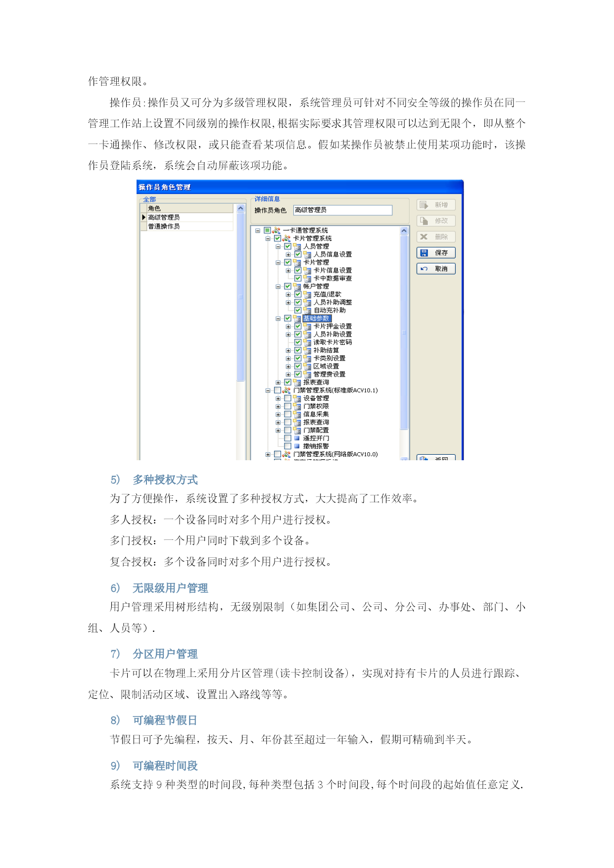Click the 一卡通管理系统 root node icon
614x868 pixels.
point(277,230)
